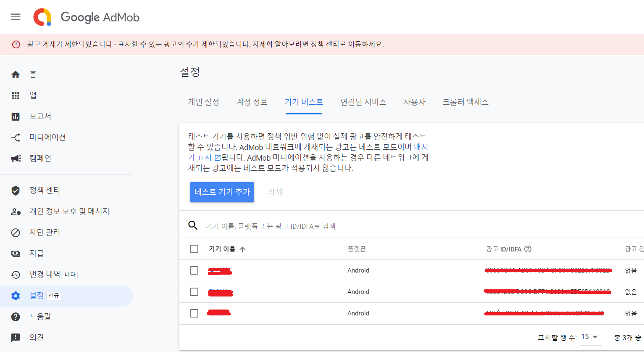644x352 pixels.
Task: Go to 앱 in sidebar
Action: click(33, 95)
